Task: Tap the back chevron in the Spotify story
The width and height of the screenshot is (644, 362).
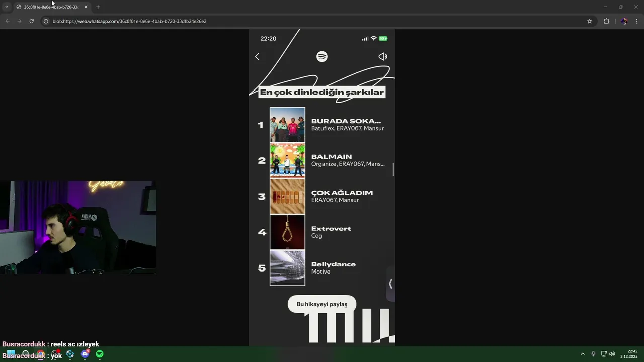Action: (257, 57)
